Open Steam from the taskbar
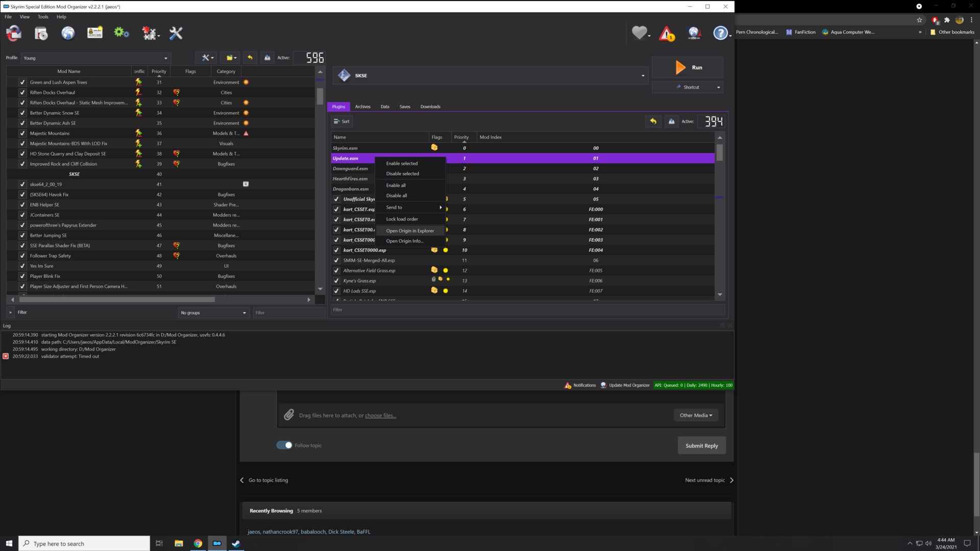Viewport: 980px width, 551px height. [x=236, y=543]
